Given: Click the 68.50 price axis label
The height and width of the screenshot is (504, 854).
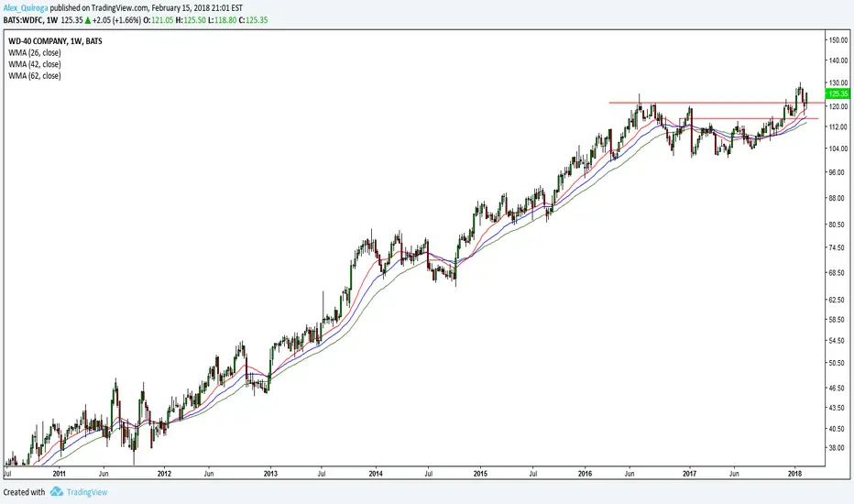Looking at the screenshot, I should click(x=838, y=272).
